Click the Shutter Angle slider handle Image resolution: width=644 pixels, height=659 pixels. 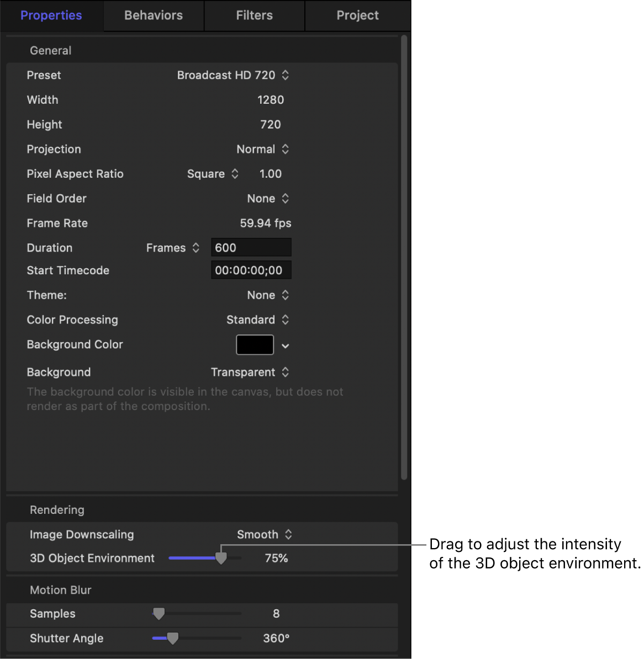tap(173, 638)
